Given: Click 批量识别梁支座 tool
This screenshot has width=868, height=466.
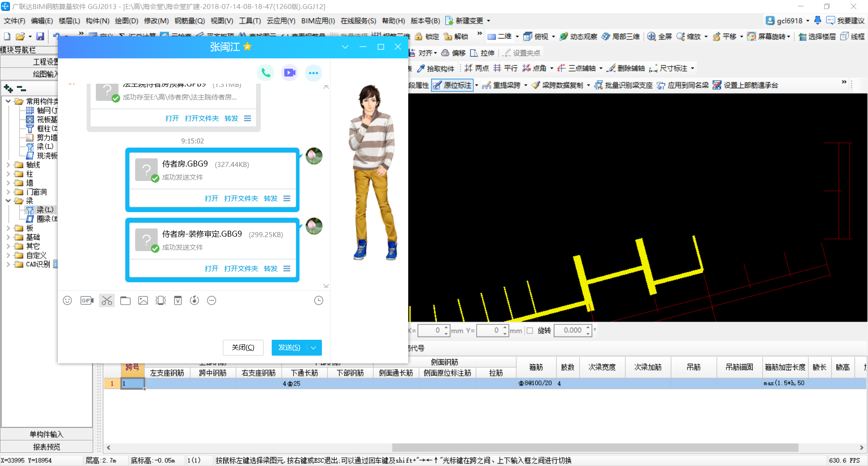Looking at the screenshot, I should (623, 85).
